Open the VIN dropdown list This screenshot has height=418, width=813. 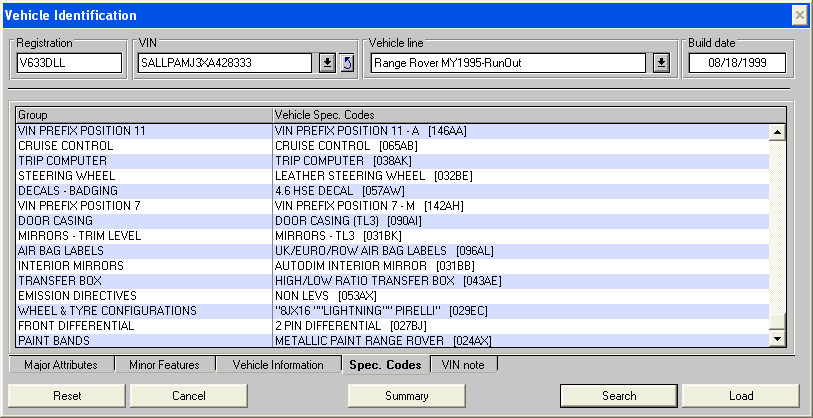[x=327, y=63]
